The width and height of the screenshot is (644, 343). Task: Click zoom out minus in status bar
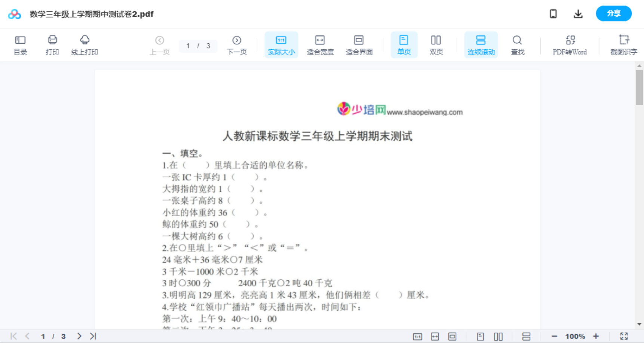tap(557, 336)
